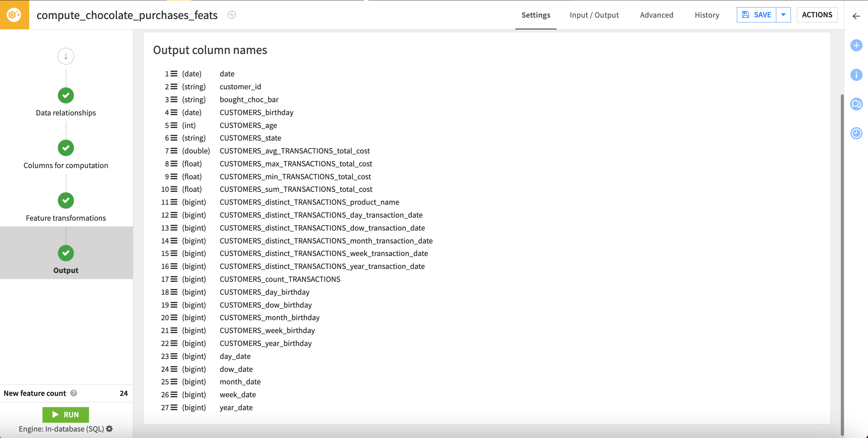The image size is (868, 438).
Task: Switch to the Advanced tab
Action: click(x=656, y=15)
